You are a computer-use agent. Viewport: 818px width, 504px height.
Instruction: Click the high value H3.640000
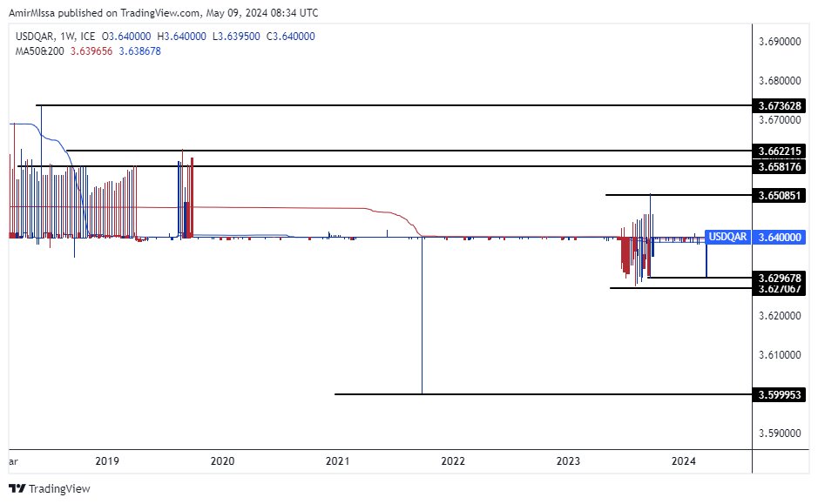point(181,37)
